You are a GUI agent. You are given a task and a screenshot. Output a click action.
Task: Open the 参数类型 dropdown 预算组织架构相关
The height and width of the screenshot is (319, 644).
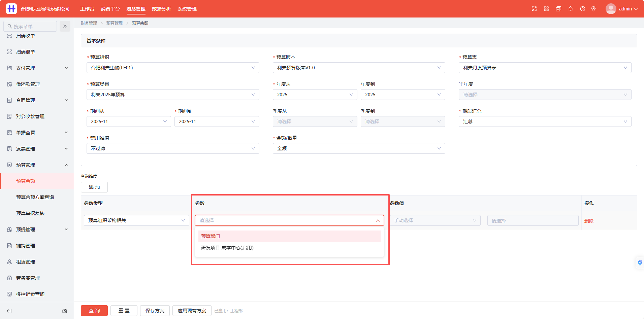pyautogui.click(x=136, y=220)
